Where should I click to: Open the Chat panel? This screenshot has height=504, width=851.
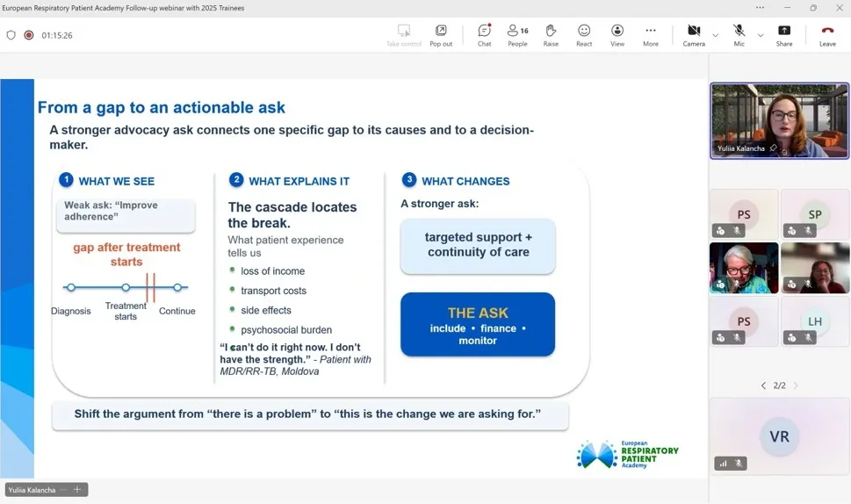[x=484, y=35]
